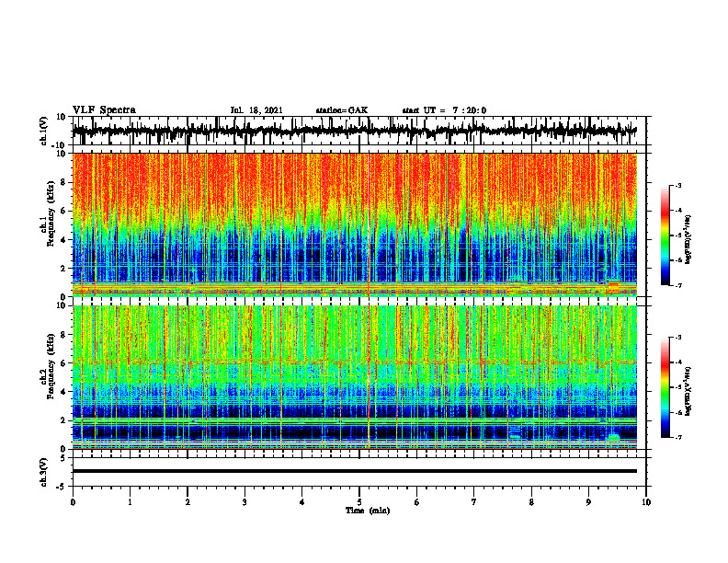Viewport: 728px width, 563px height.
Task: Click the ch.2 colorbar log(PSD) label
Action: click(x=688, y=390)
